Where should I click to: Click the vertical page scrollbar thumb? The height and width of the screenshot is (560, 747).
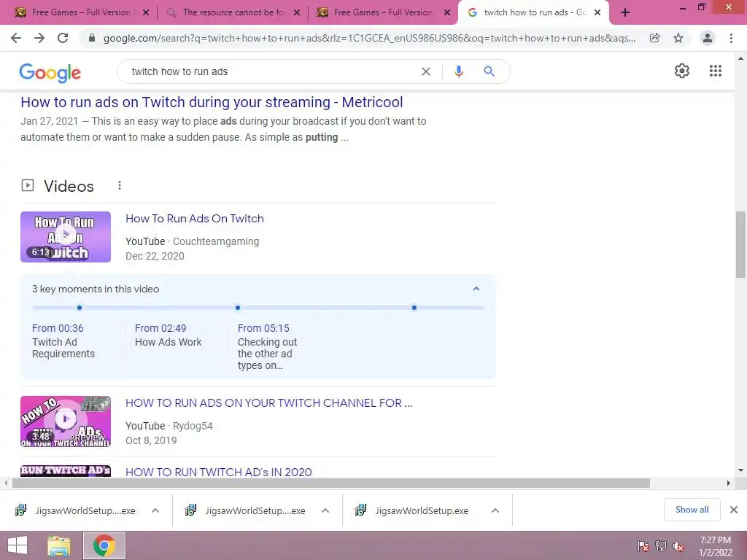(740, 244)
